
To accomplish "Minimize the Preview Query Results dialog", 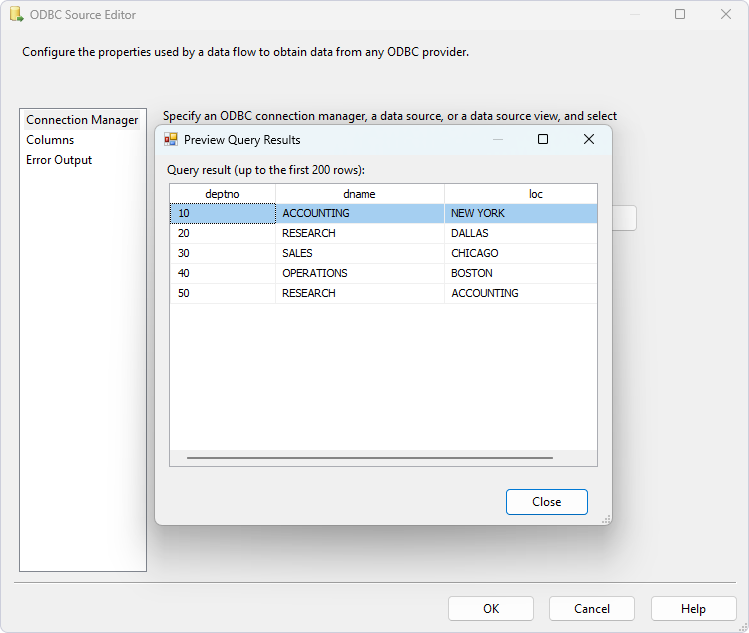I will [x=497, y=140].
